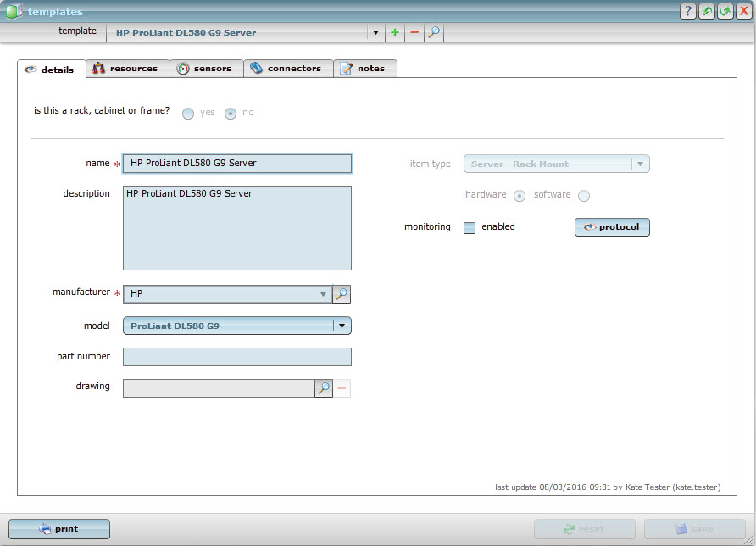This screenshot has height=546, width=756.
Task: Go to the connectors tab
Action: 286,69
